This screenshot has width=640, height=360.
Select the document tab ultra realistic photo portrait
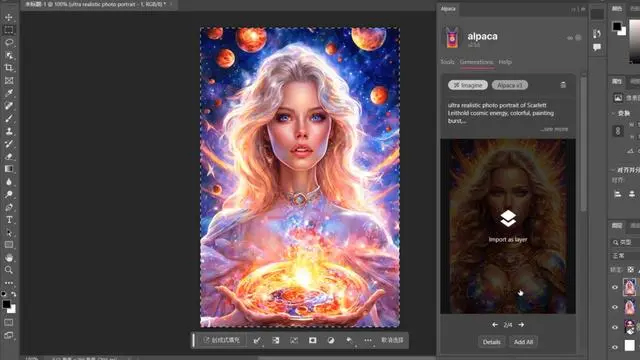click(95, 4)
